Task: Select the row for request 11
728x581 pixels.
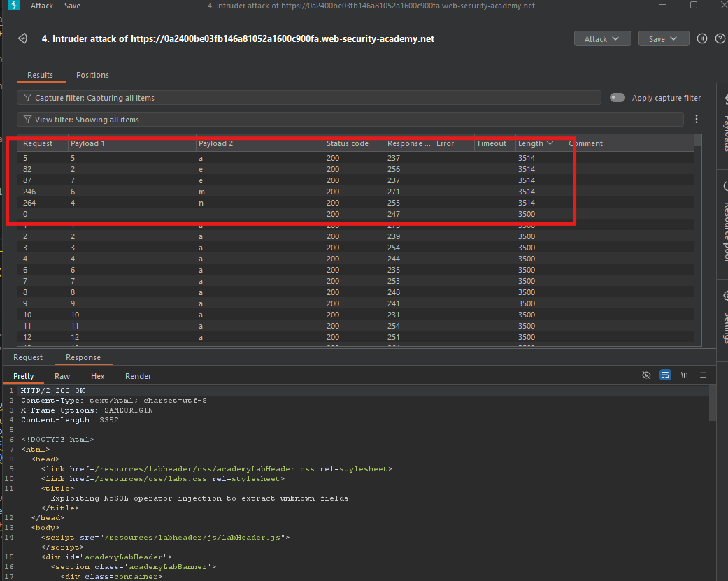Action: pyautogui.click(x=356, y=326)
